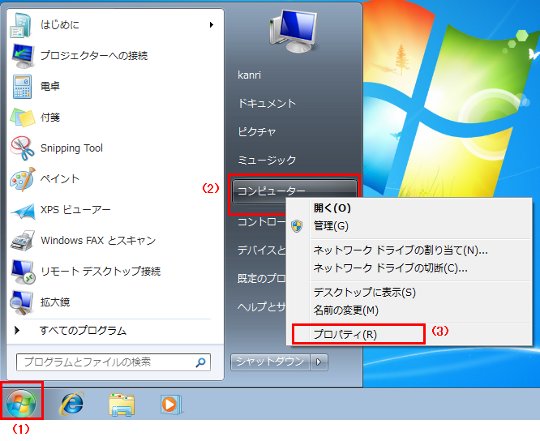The height and width of the screenshot is (441, 540).
Task: Open the 付箋 sticky notes icon
Action: [x=23, y=117]
